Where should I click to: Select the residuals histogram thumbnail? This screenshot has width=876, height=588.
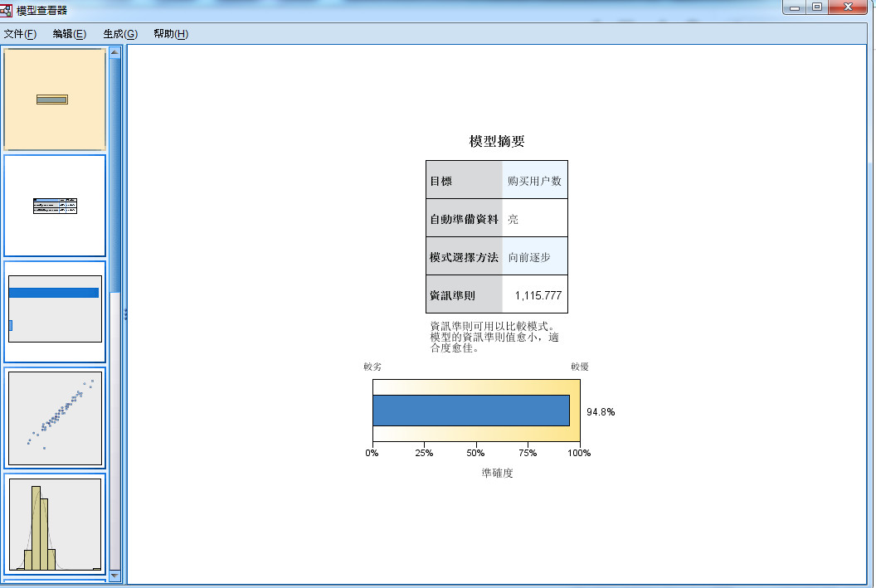(x=55, y=524)
